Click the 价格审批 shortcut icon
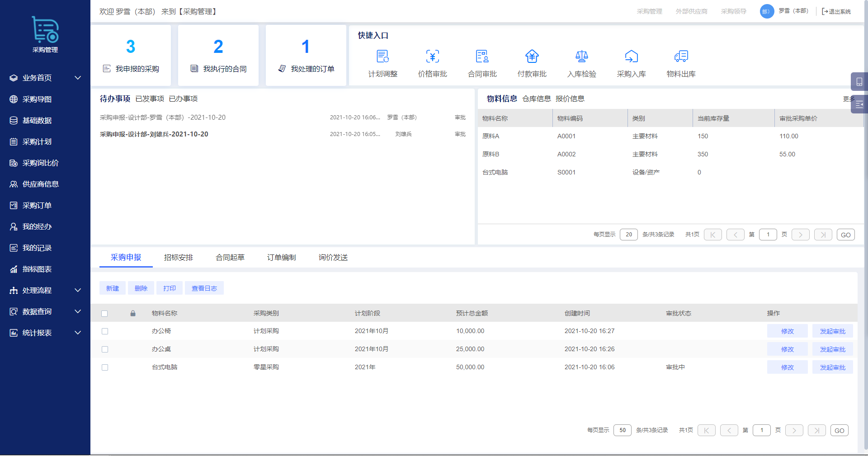868x456 pixels. [432, 56]
